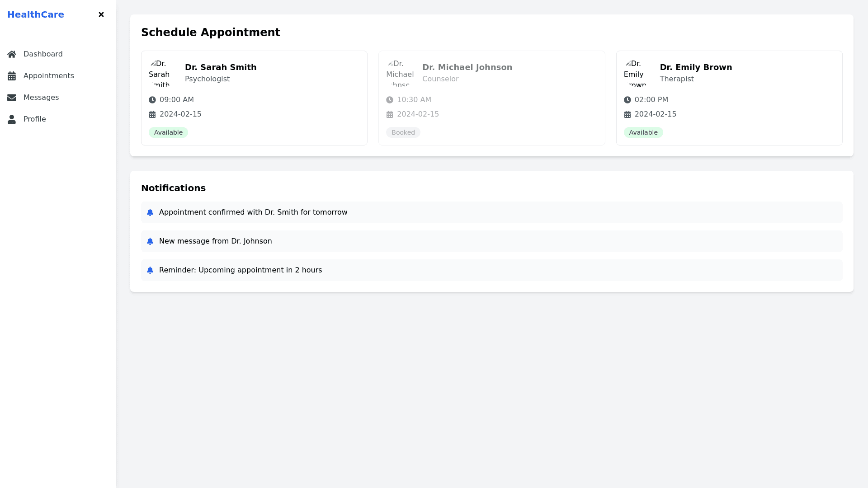
Task: Open the Appointments menu item
Action: click(x=48, y=76)
